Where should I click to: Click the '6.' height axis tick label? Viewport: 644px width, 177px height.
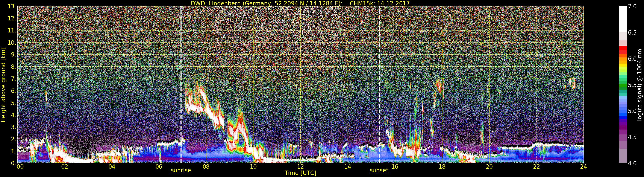[x=14, y=91]
